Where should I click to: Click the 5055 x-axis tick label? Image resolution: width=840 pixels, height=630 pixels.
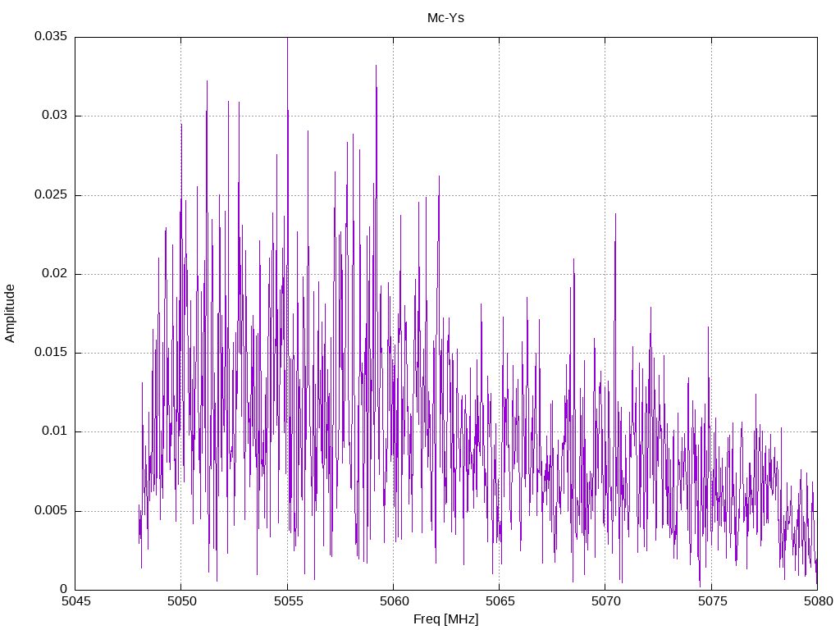click(288, 601)
